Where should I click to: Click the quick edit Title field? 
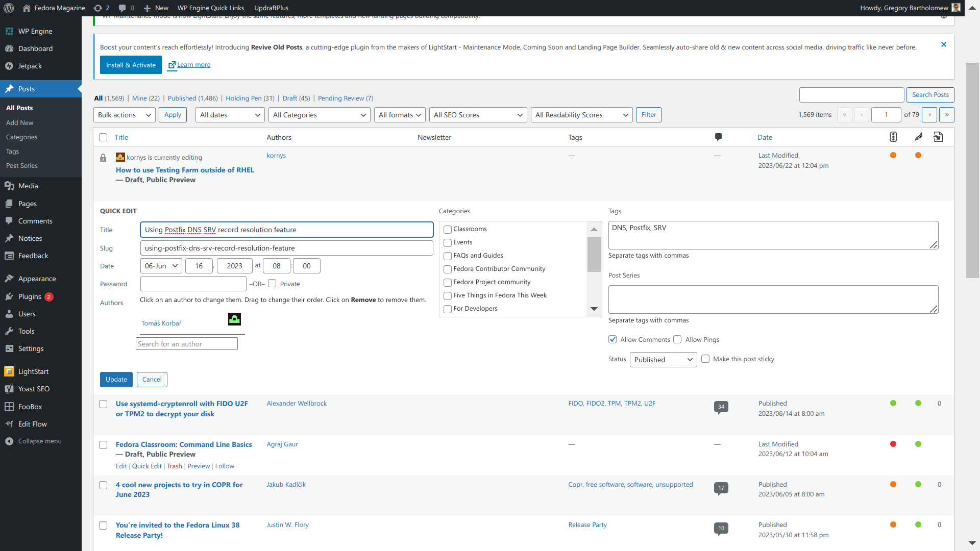287,230
